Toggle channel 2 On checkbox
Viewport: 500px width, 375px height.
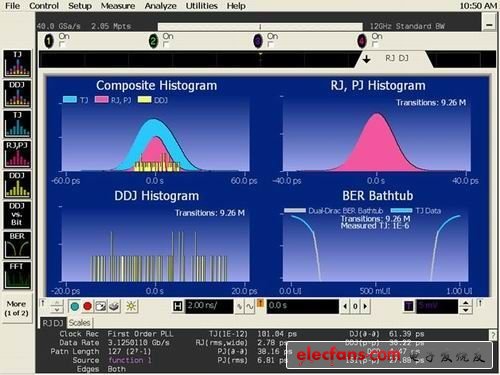pos(166,44)
